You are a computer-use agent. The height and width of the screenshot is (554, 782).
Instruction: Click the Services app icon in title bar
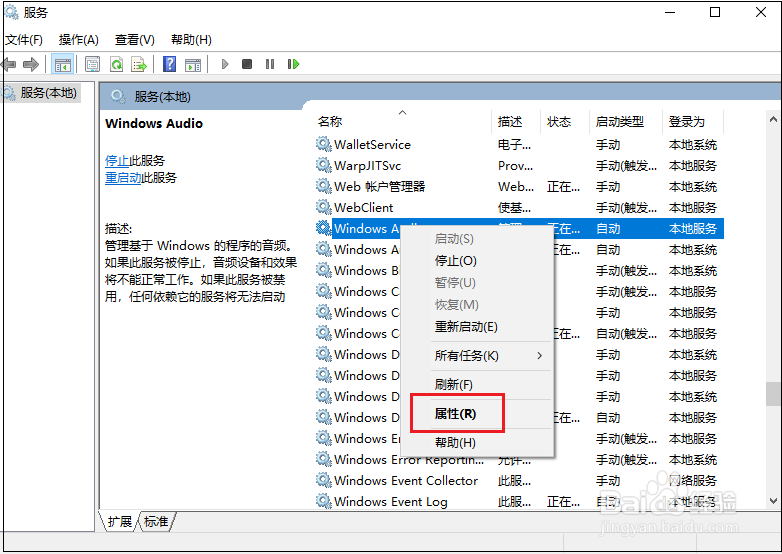point(11,12)
